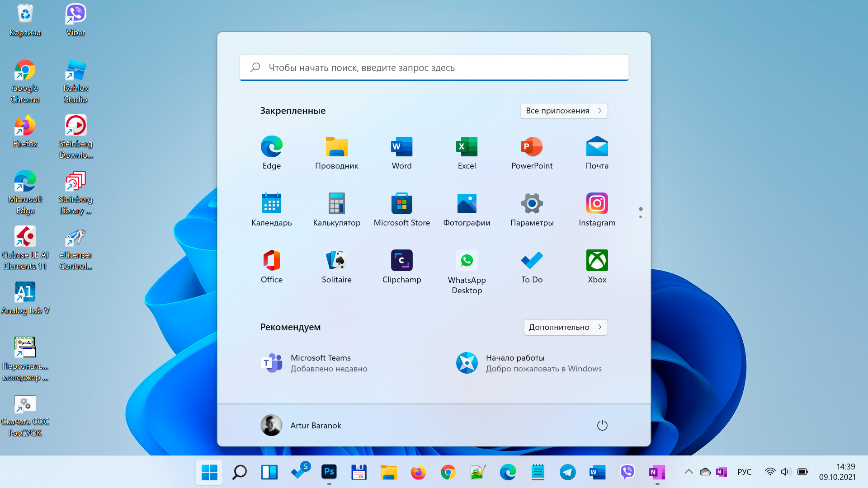The width and height of the screenshot is (868, 488).
Task: Select Cubase LE AI Elements 11 shortcut
Action: pyautogui.click(x=25, y=249)
